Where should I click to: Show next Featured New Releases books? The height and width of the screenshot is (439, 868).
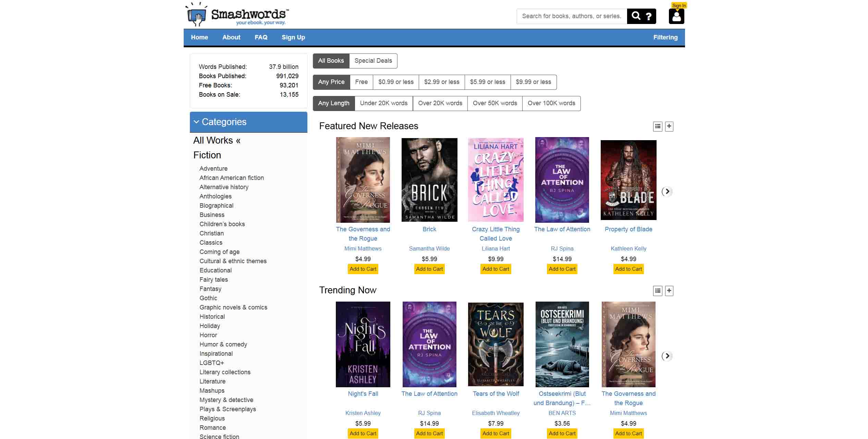tap(667, 192)
